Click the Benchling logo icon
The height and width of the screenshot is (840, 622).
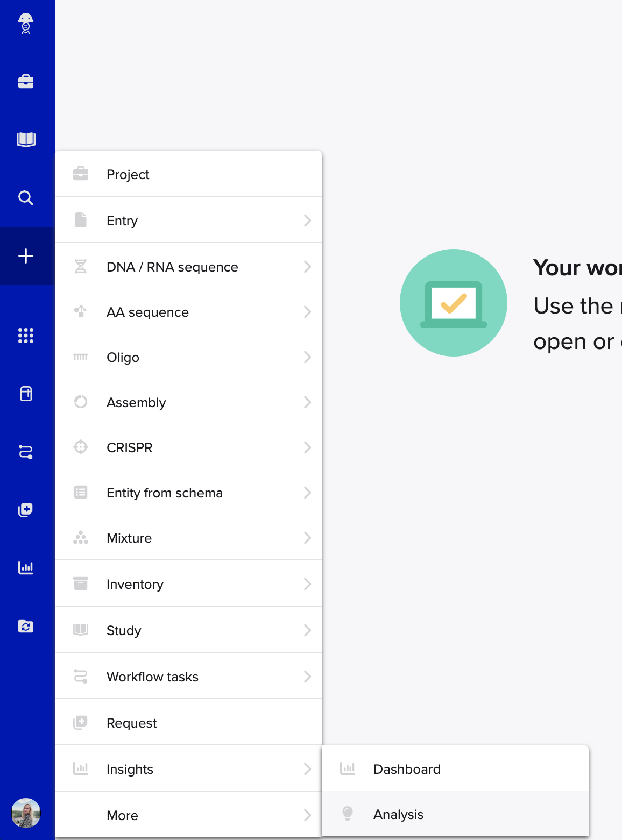click(26, 24)
